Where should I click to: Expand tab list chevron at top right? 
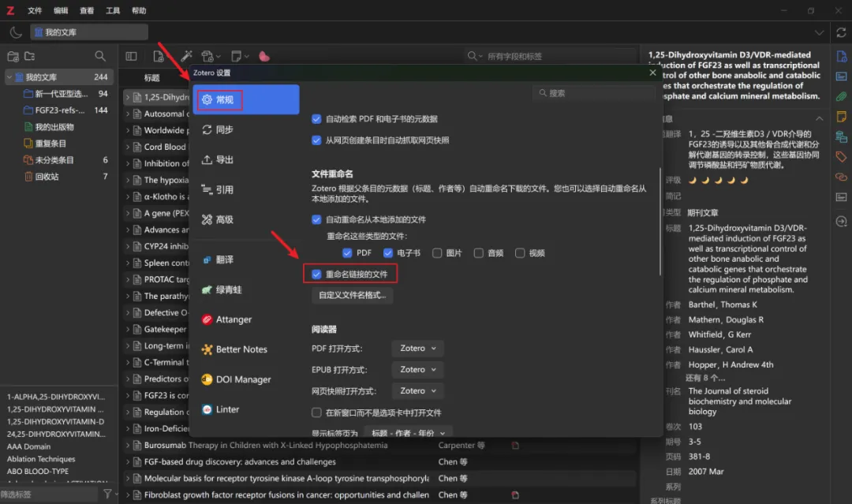[x=819, y=32]
